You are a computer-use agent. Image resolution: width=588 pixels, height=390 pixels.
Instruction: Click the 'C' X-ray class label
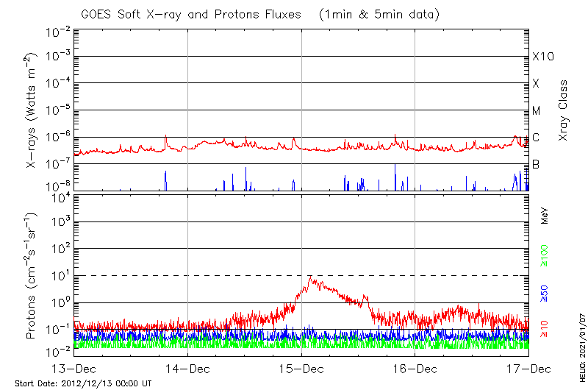(536, 137)
